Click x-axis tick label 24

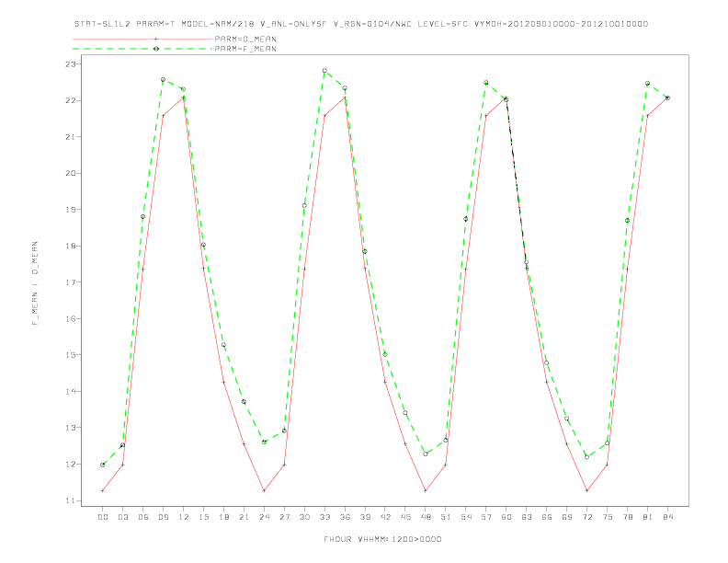[264, 517]
